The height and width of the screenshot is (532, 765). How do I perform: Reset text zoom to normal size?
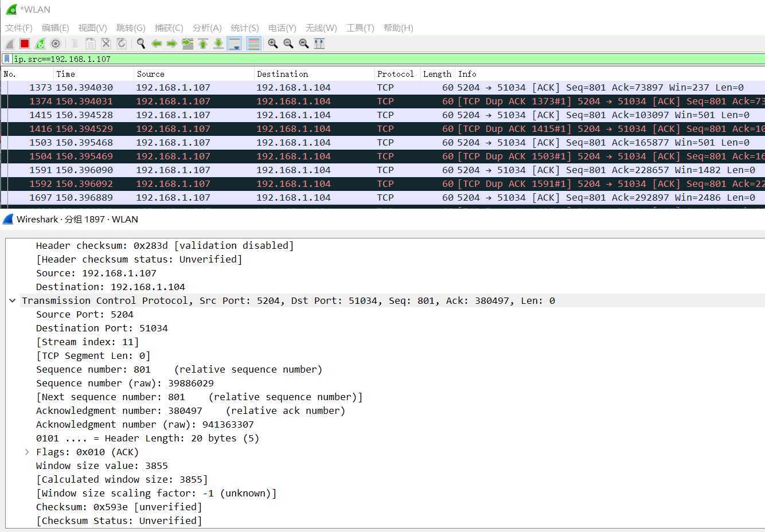pyautogui.click(x=304, y=44)
